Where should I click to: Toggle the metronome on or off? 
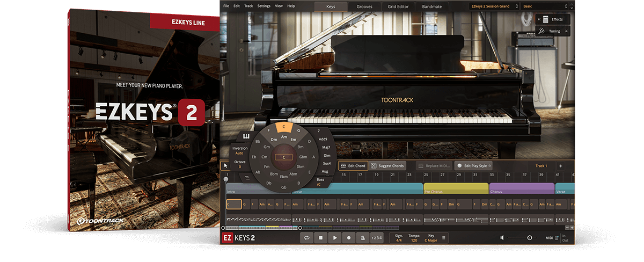coord(363,237)
